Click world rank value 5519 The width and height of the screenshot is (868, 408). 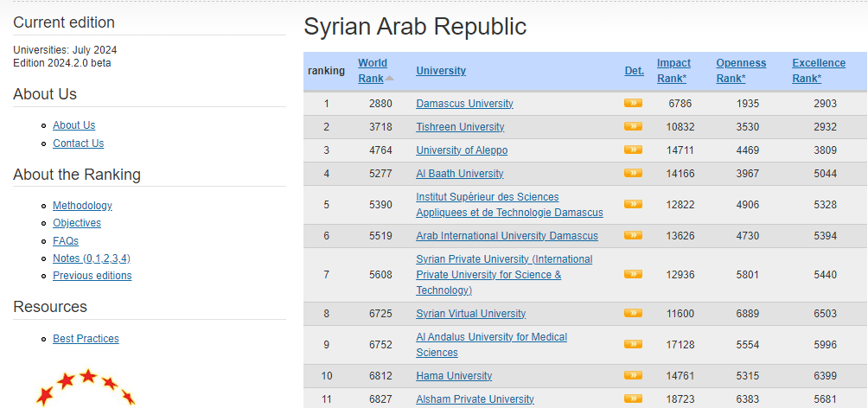pyautogui.click(x=380, y=236)
